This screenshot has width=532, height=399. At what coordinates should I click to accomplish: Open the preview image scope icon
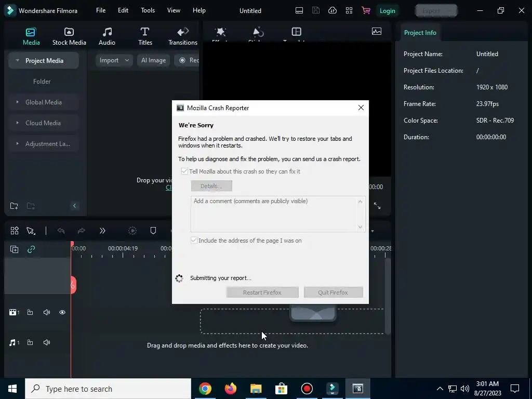coord(376,32)
